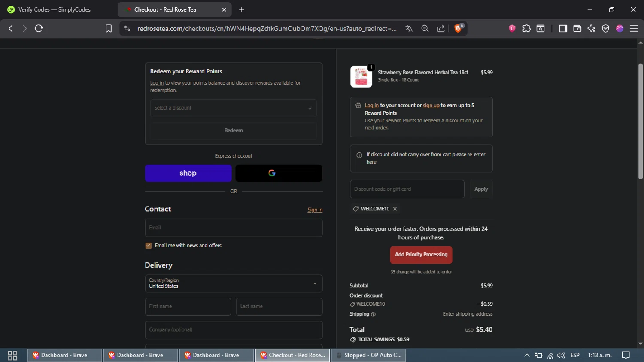Open the translate page icon
644x362 pixels.
409,28
